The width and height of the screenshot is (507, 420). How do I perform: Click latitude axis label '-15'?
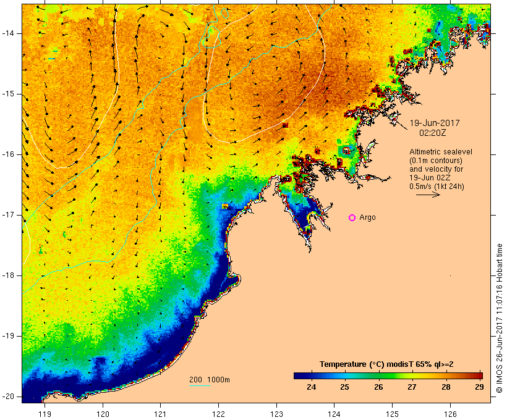click(7, 94)
